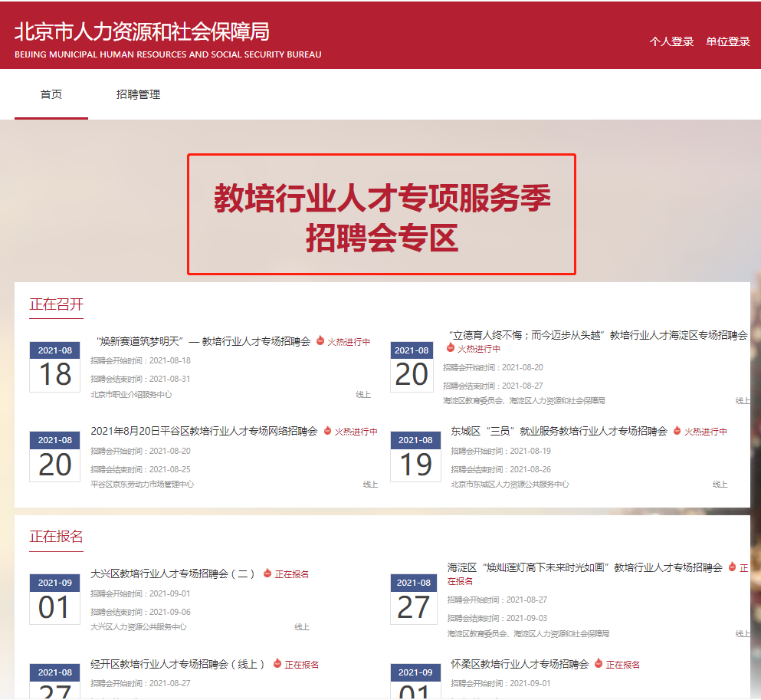Click 招聘会开始时间 2021-08-27 under 海淀区 焕灿莲灯 fair
The height and width of the screenshot is (700, 761).
click(x=497, y=600)
